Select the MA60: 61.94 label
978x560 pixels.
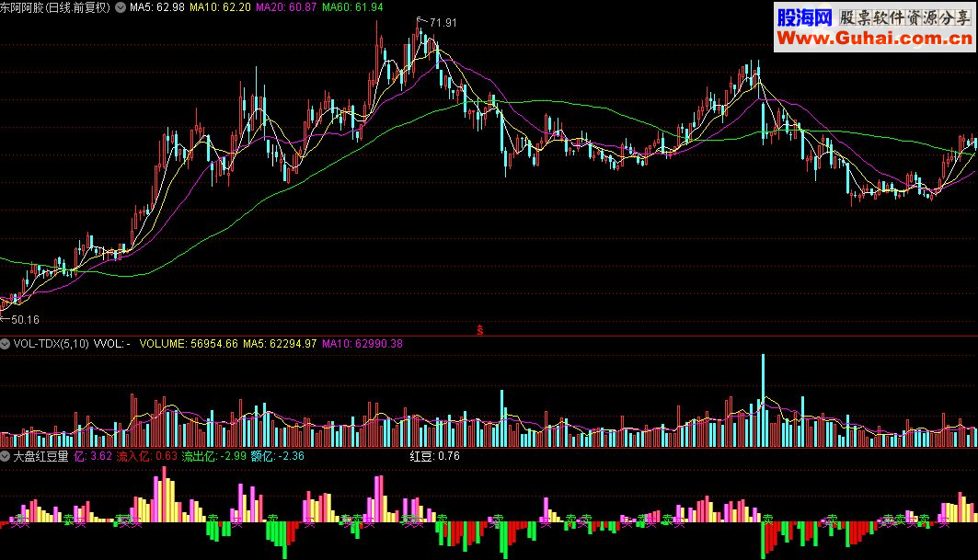(352, 7)
